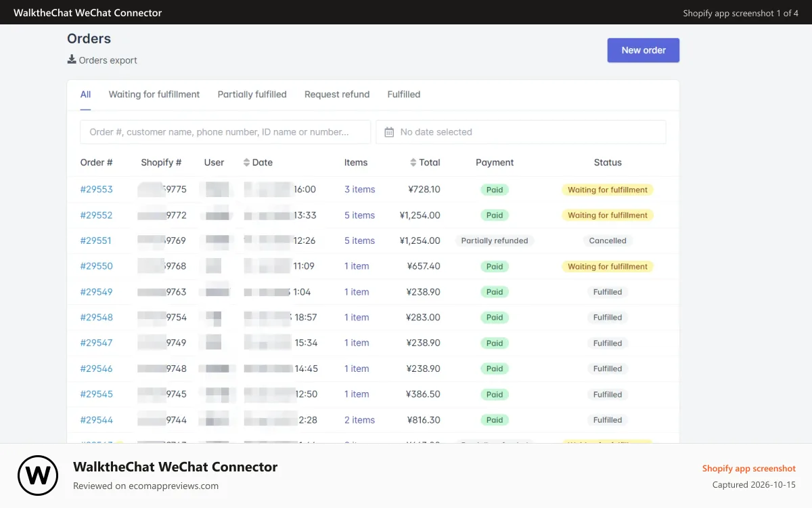Click the ¥283.00 total
This screenshot has height=508, width=812.
click(424, 317)
